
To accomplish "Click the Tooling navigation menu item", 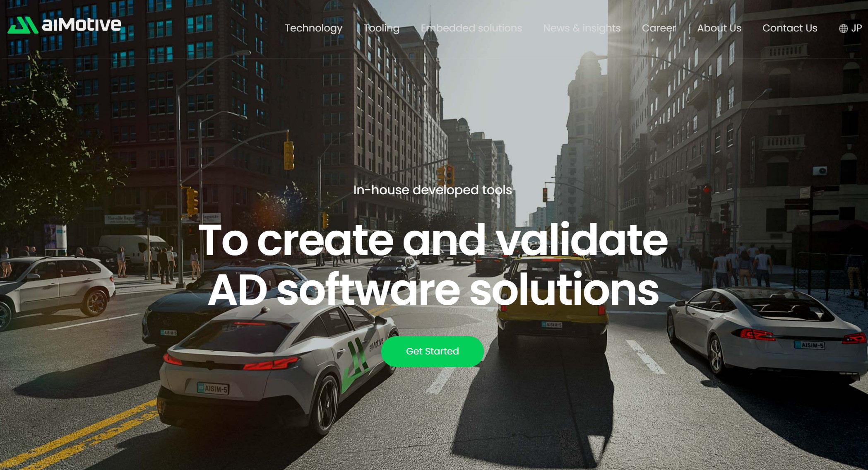I will (x=382, y=28).
